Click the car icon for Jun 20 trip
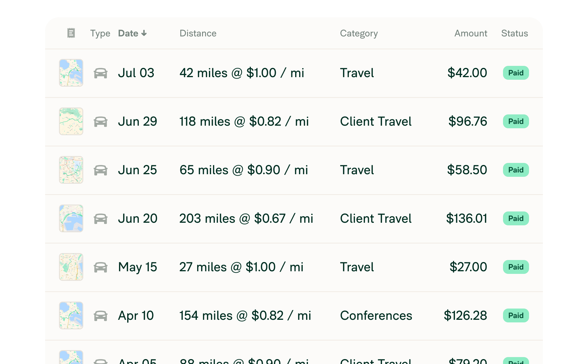588x364 pixels. click(x=101, y=219)
